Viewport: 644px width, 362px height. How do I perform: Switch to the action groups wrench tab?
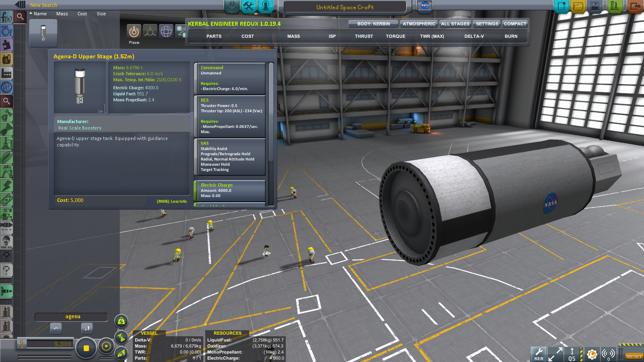click(249, 6)
